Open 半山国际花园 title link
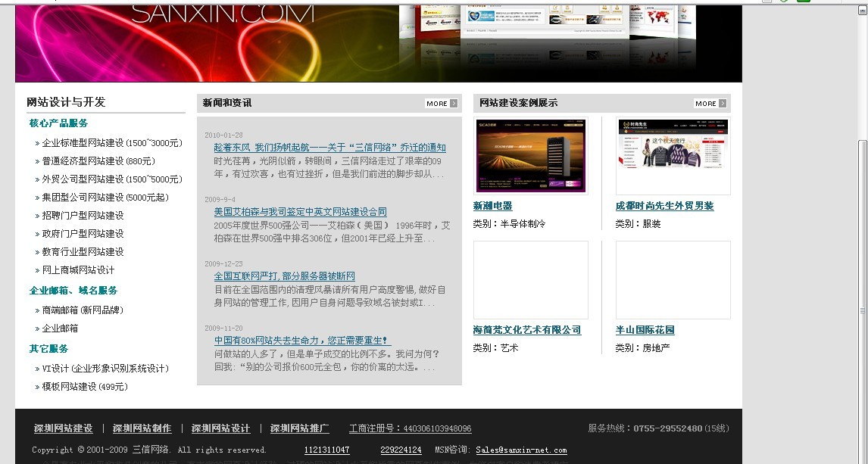Viewport: 868px width, 464px height. (645, 329)
